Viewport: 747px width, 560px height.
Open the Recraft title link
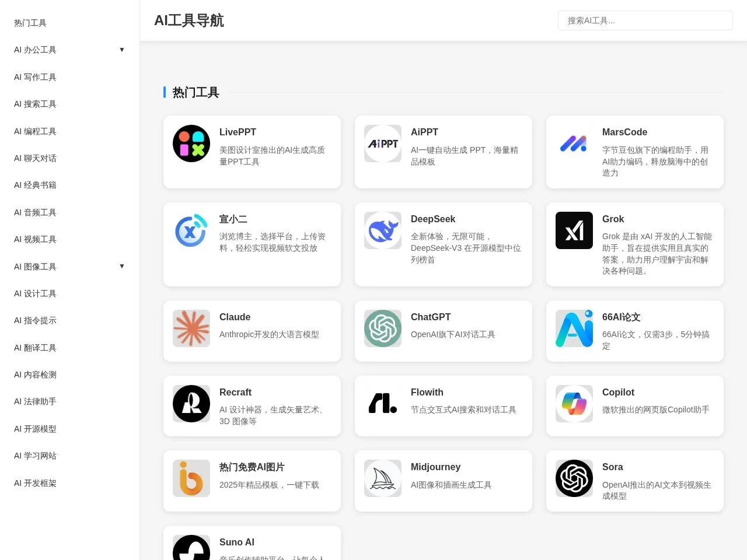[235, 393]
